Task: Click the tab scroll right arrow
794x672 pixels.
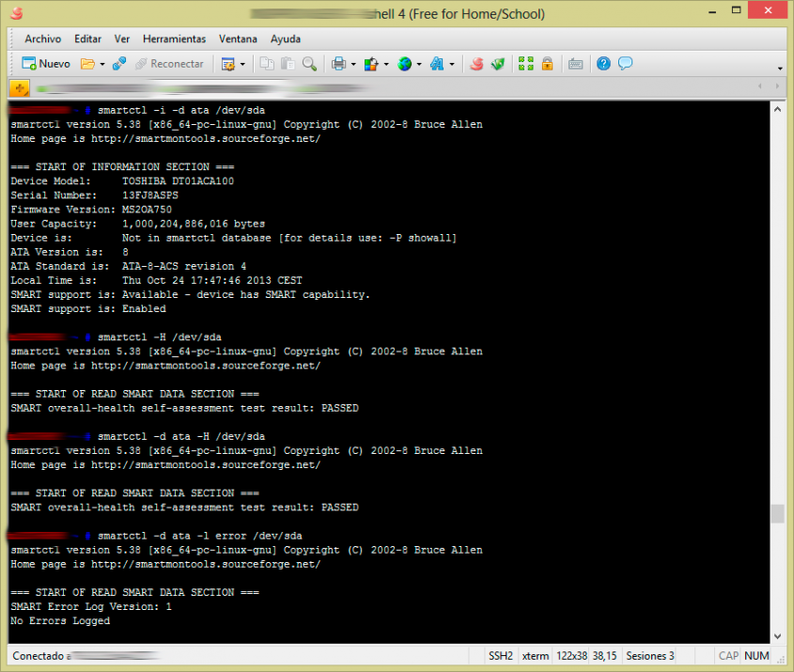Action: [777, 86]
